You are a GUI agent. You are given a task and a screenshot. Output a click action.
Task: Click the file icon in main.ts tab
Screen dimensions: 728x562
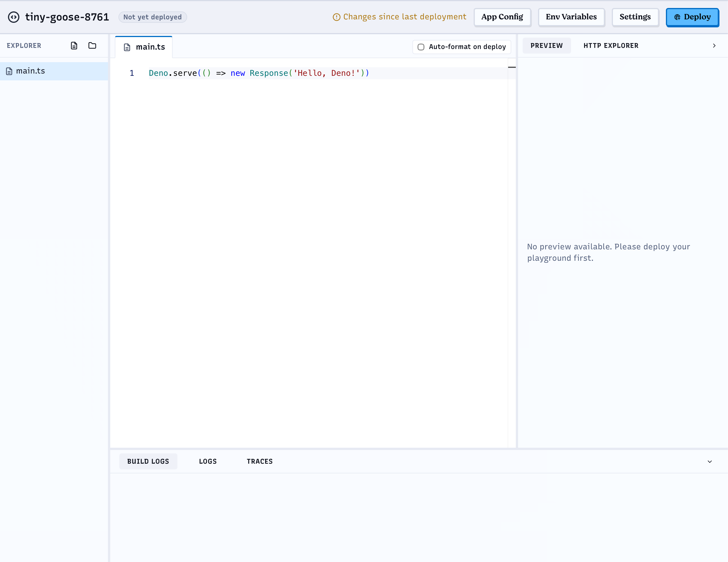coord(127,47)
